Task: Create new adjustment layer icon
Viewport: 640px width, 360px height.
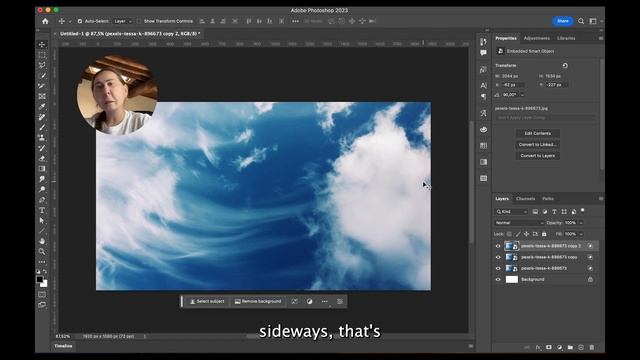Action: [560, 347]
